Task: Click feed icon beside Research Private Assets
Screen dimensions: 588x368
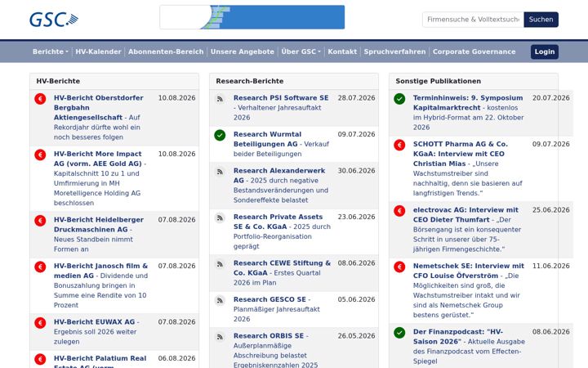Action: (220, 218)
